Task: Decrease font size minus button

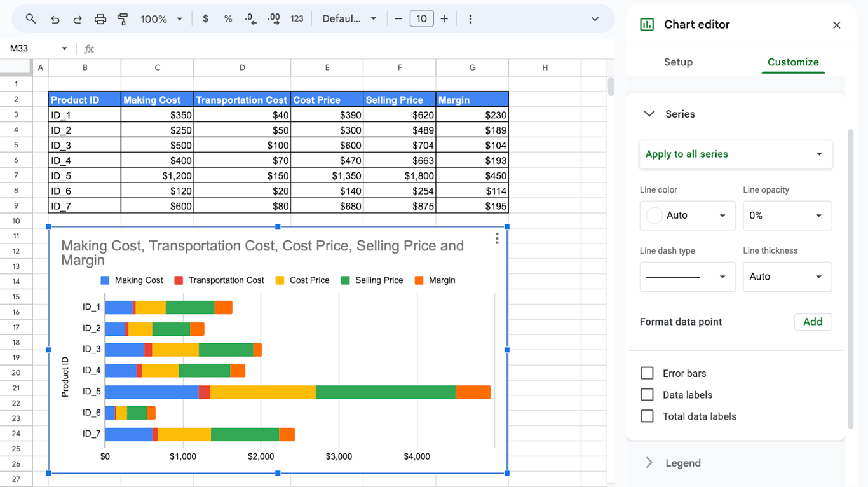Action: pyautogui.click(x=398, y=19)
